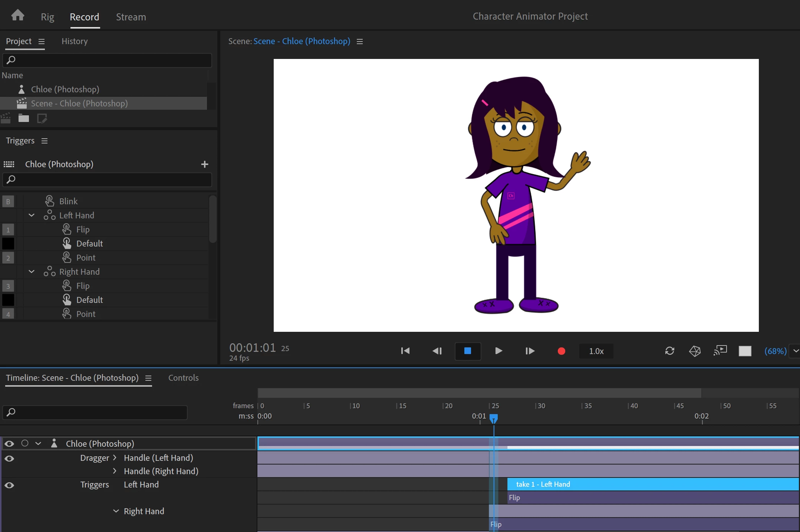This screenshot has height=532, width=800.
Task: Open the Controls panel tab
Action: click(x=183, y=378)
